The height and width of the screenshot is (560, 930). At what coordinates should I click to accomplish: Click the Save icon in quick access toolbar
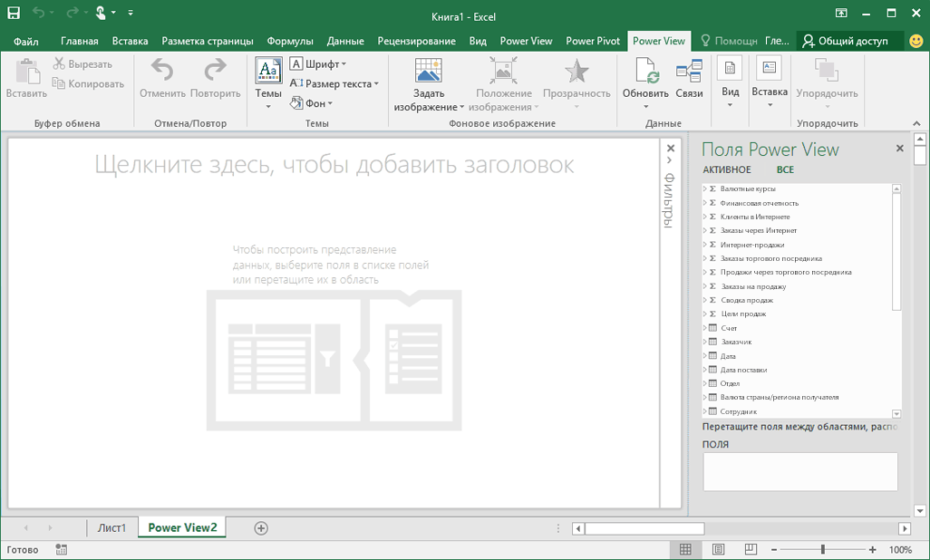click(x=13, y=13)
